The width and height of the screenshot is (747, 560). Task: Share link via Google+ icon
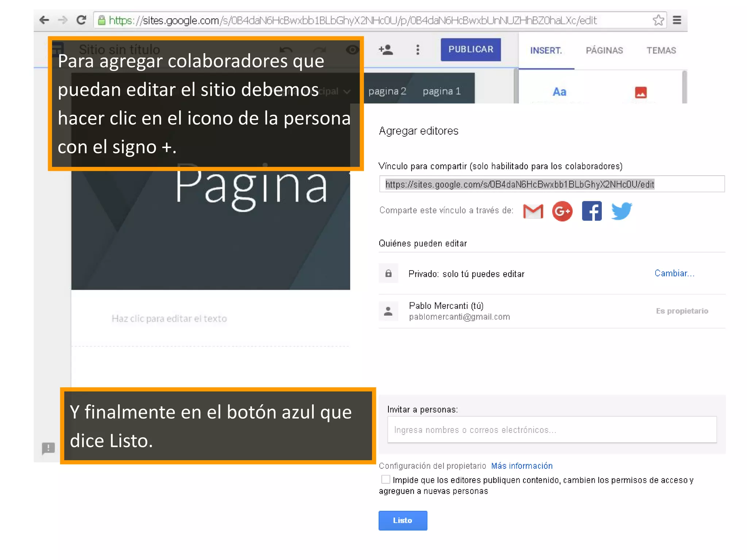[x=562, y=211]
